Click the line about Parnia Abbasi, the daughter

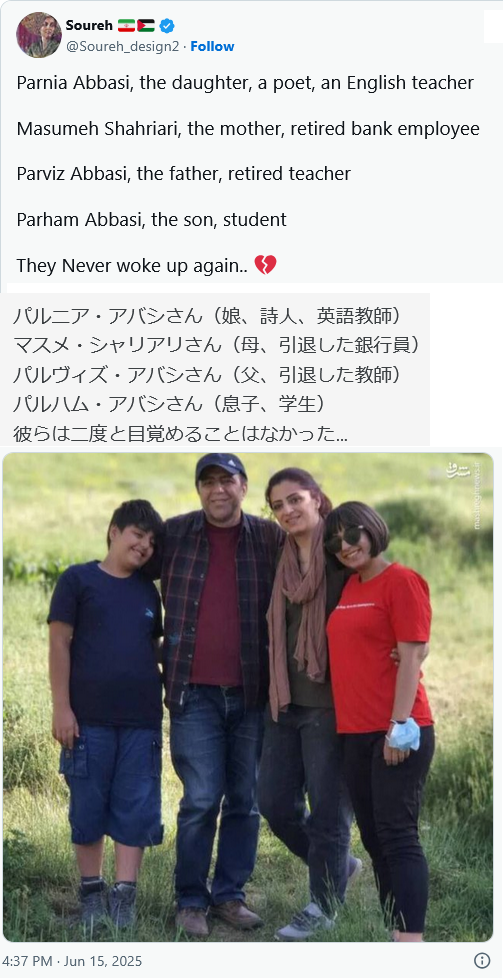pos(245,83)
